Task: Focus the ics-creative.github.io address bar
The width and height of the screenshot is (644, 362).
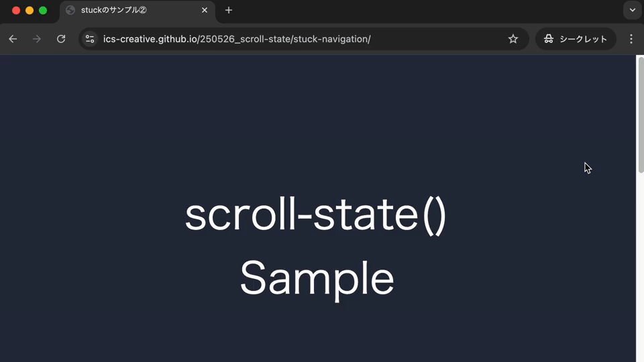Action: pyautogui.click(x=296, y=39)
